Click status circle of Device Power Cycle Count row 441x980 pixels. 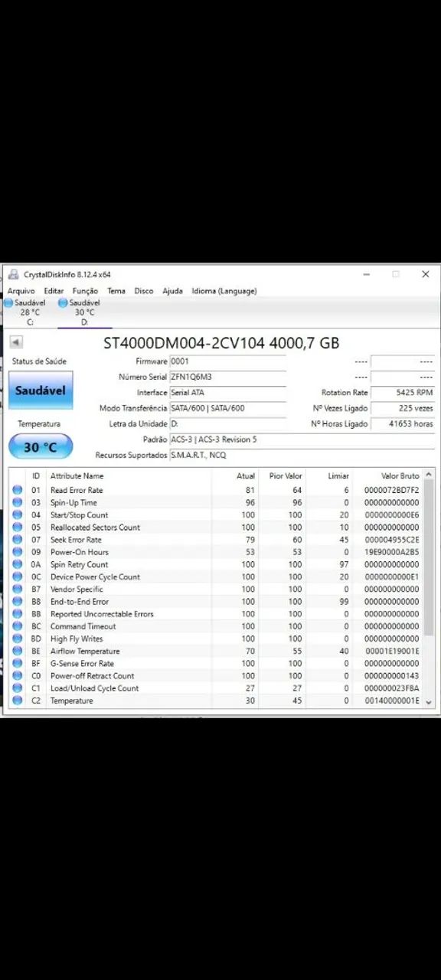coord(18,577)
